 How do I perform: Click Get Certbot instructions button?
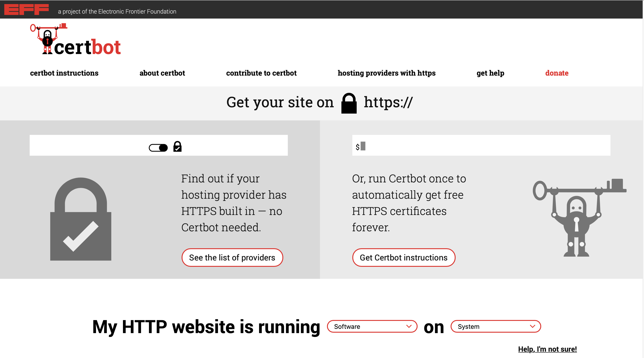pyautogui.click(x=404, y=257)
